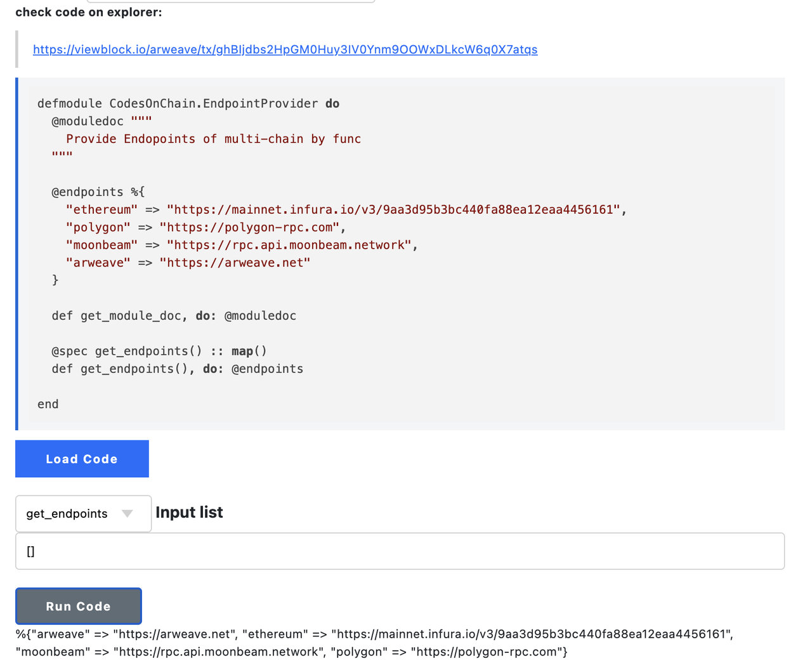Image resolution: width=812 pixels, height=670 pixels.
Task: Click the "check code on explorer:" label
Action: [89, 12]
